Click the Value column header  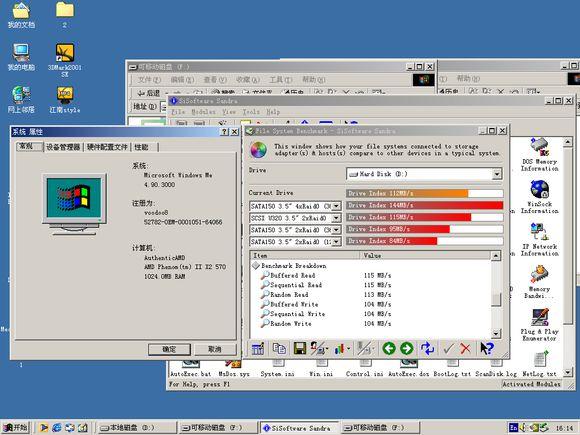point(425,256)
